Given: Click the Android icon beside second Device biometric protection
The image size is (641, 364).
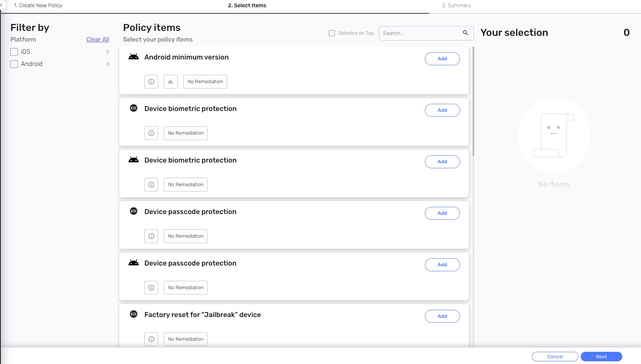Looking at the screenshot, I should pyautogui.click(x=134, y=160).
